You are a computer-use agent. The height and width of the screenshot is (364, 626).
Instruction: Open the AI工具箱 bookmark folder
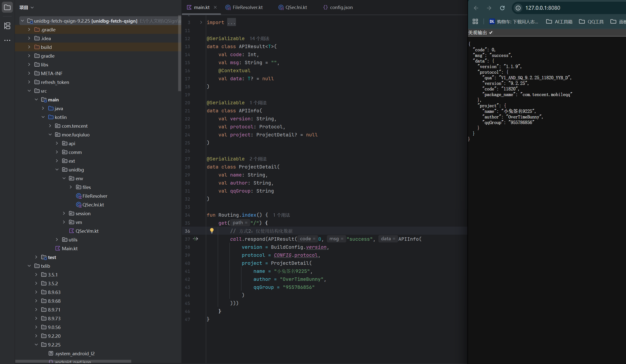point(559,22)
